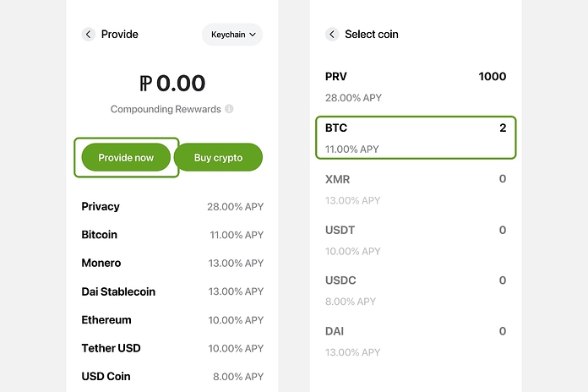Choose DAI from coin list
This screenshot has width=588, height=392.
416,341
